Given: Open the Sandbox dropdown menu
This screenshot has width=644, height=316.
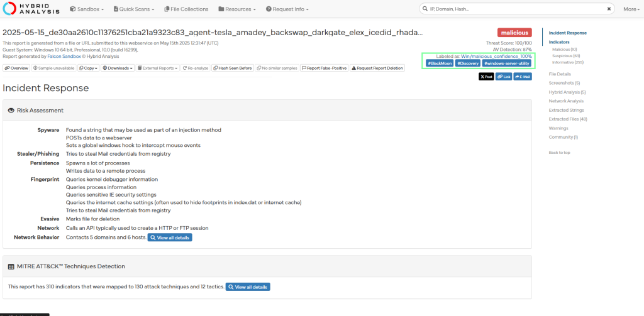Looking at the screenshot, I should pyautogui.click(x=87, y=9).
